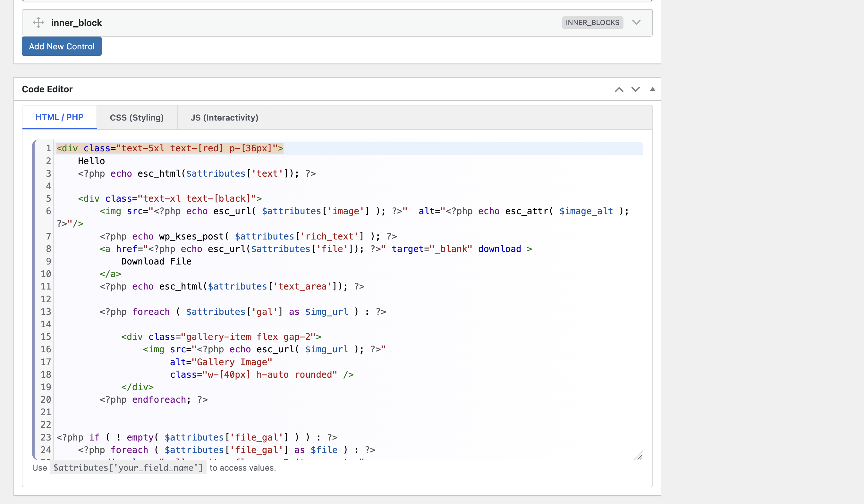Click line number 23 in gutter
This screenshot has width=864, height=504.
click(46, 437)
